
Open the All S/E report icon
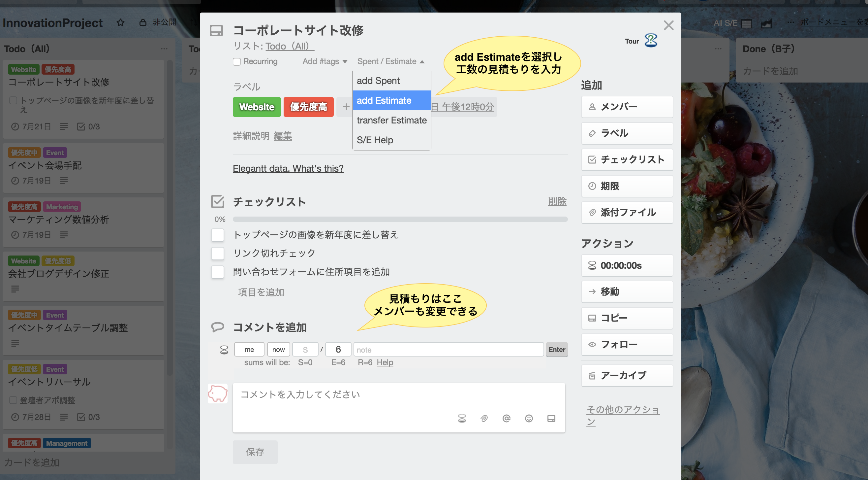747,23
